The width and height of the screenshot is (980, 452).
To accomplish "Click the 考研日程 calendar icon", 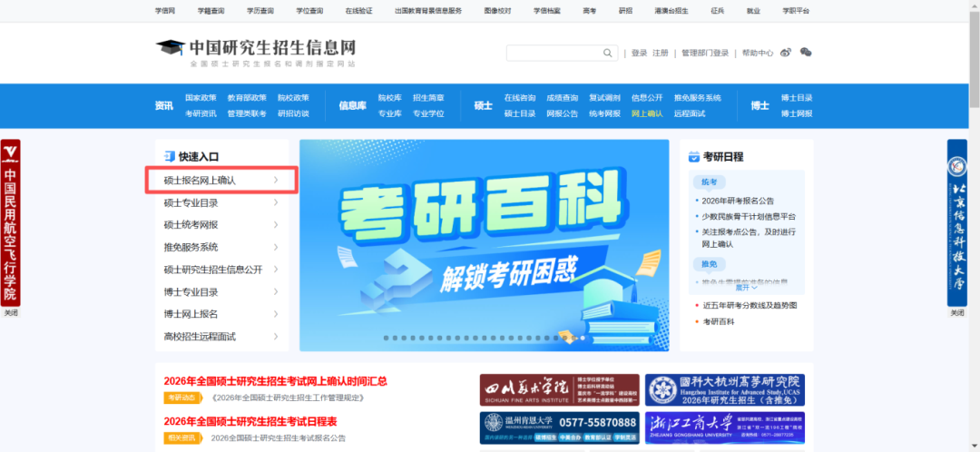I will coord(693,156).
